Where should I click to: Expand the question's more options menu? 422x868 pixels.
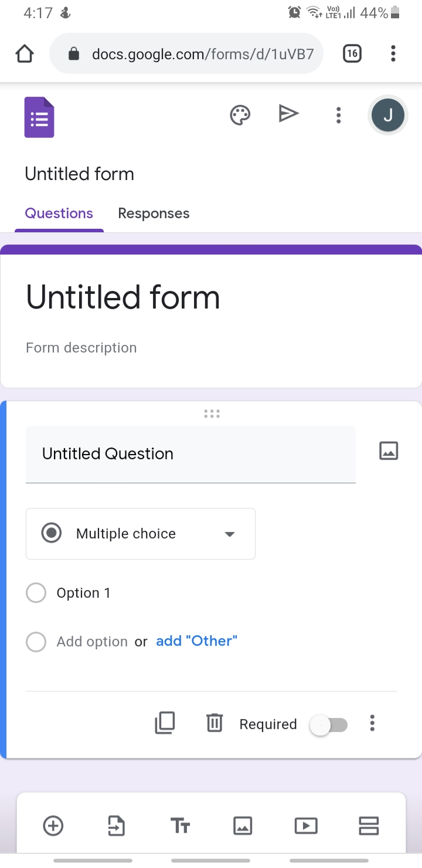[x=372, y=723]
